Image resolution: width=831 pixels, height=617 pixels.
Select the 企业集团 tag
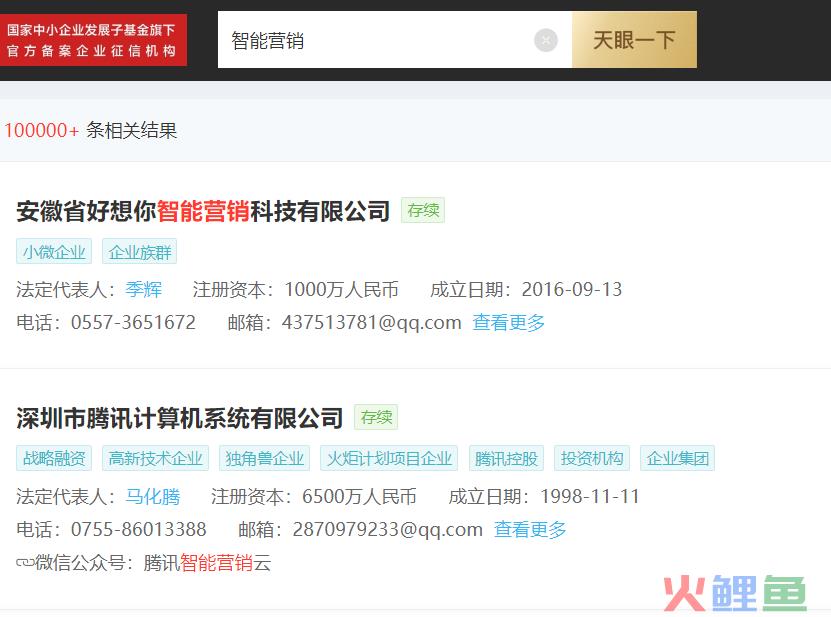[677, 458]
